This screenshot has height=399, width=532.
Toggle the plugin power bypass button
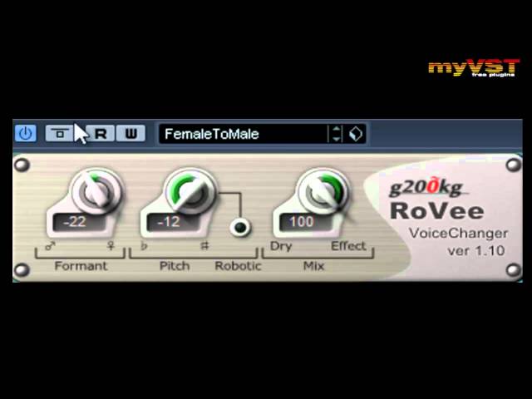(x=26, y=133)
